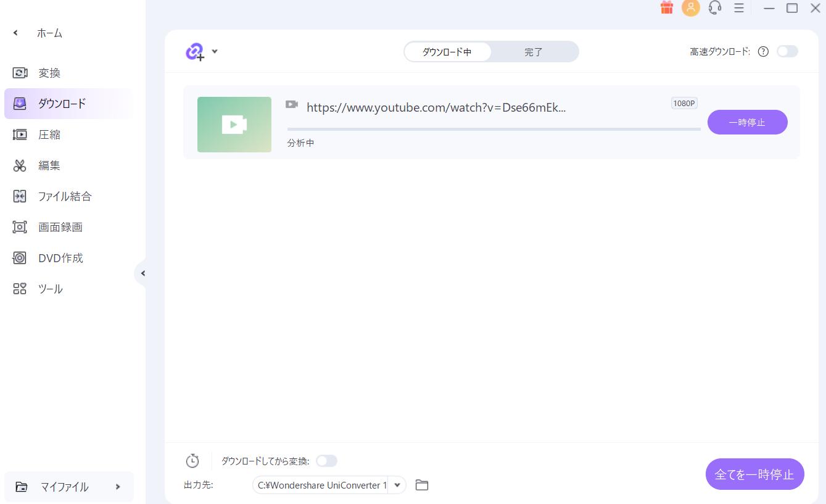Image resolution: width=826 pixels, height=504 pixels.
Task: Open the 編集 scissors icon
Action: coord(20,165)
